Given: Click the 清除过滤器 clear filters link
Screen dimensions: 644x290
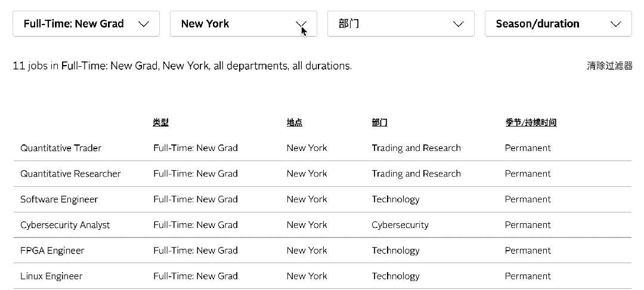Looking at the screenshot, I should (609, 66).
